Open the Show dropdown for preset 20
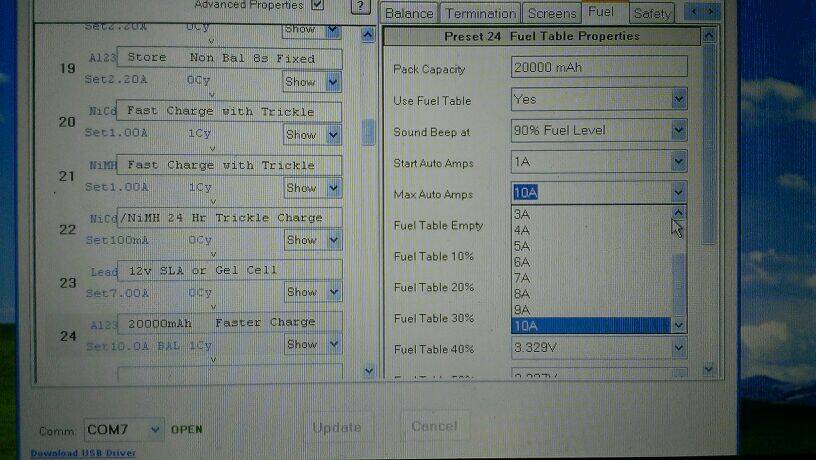 [333, 135]
